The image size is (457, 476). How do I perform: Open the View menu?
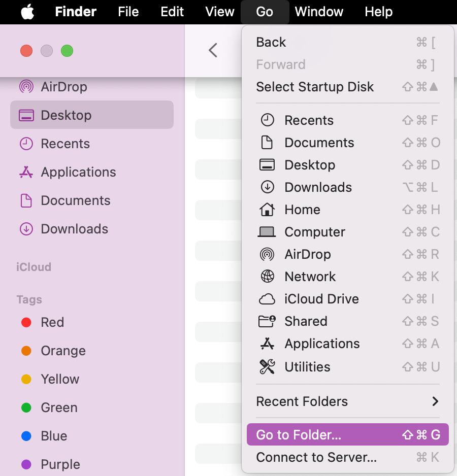[219, 12]
